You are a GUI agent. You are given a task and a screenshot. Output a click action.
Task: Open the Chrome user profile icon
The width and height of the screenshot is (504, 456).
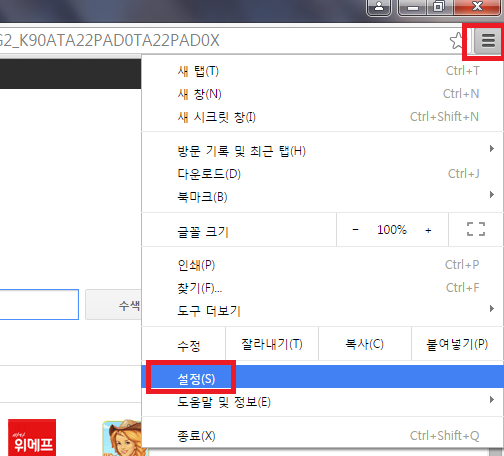[x=379, y=6]
